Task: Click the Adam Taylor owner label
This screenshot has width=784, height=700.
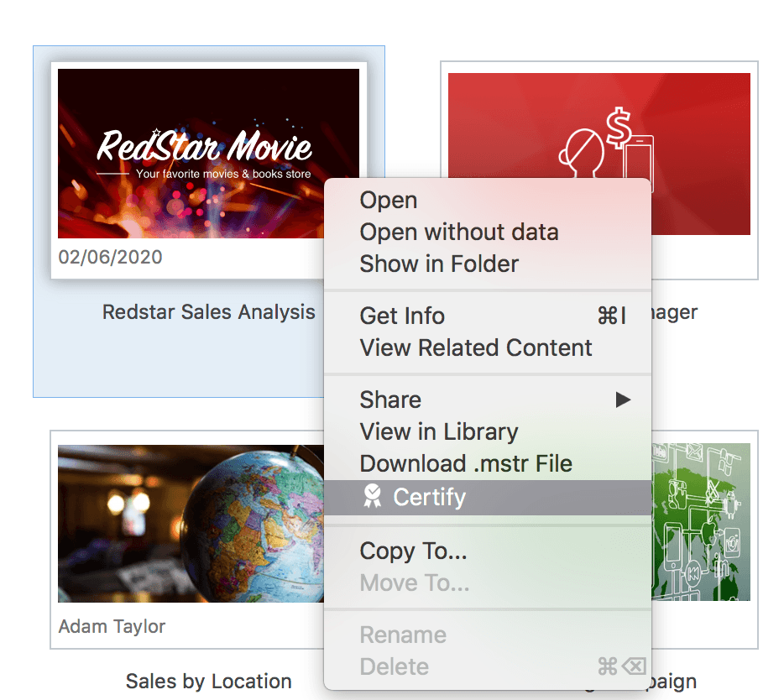Action: pyautogui.click(x=112, y=626)
